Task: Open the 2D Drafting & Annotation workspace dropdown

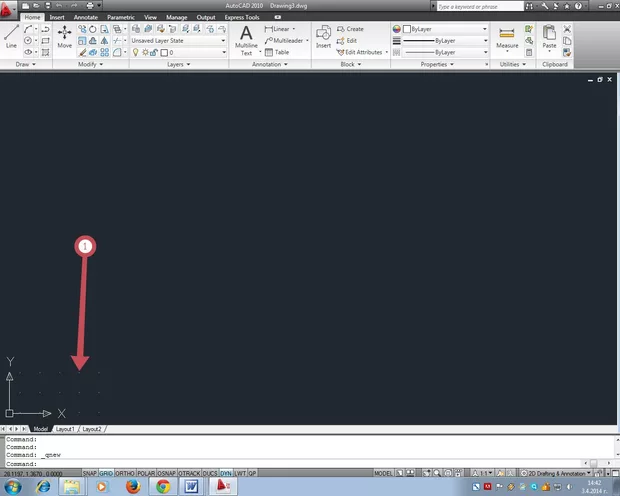Action: pos(556,473)
